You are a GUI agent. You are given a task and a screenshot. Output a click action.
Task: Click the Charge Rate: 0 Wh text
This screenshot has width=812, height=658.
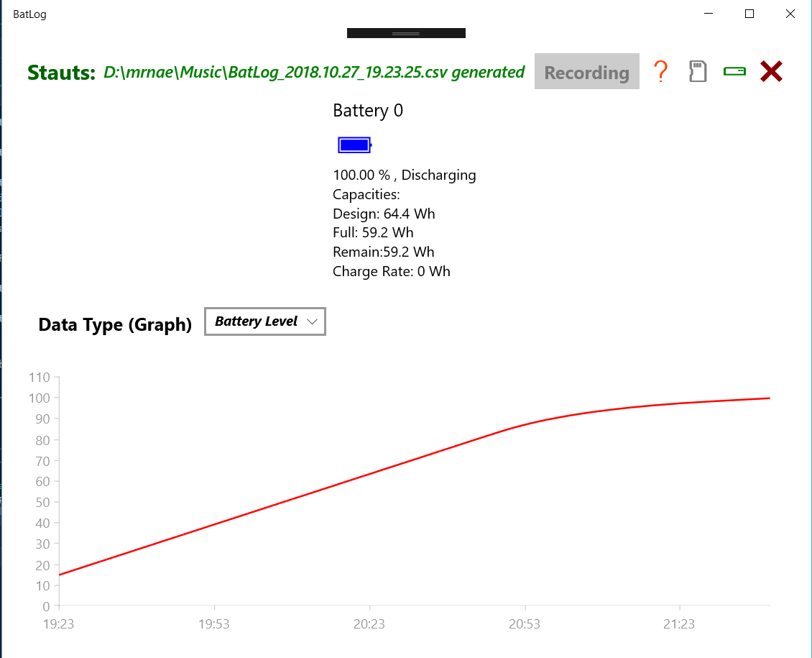[392, 271]
